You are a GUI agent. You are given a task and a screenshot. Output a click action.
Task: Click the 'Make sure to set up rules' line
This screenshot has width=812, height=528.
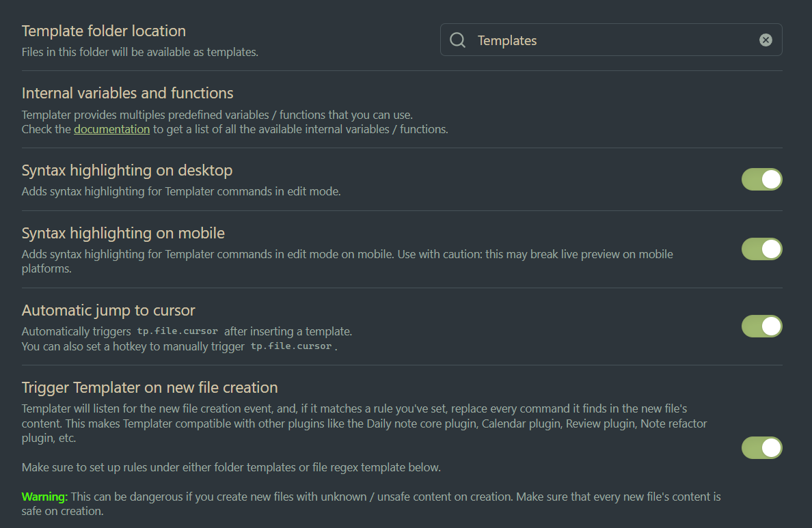[231, 468]
